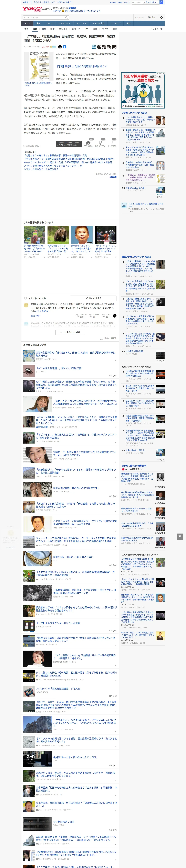Image resolution: width=186 pixels, height=868 pixels.
Task: Click the ウェブ検索 input field
Action: click(137, 2)
